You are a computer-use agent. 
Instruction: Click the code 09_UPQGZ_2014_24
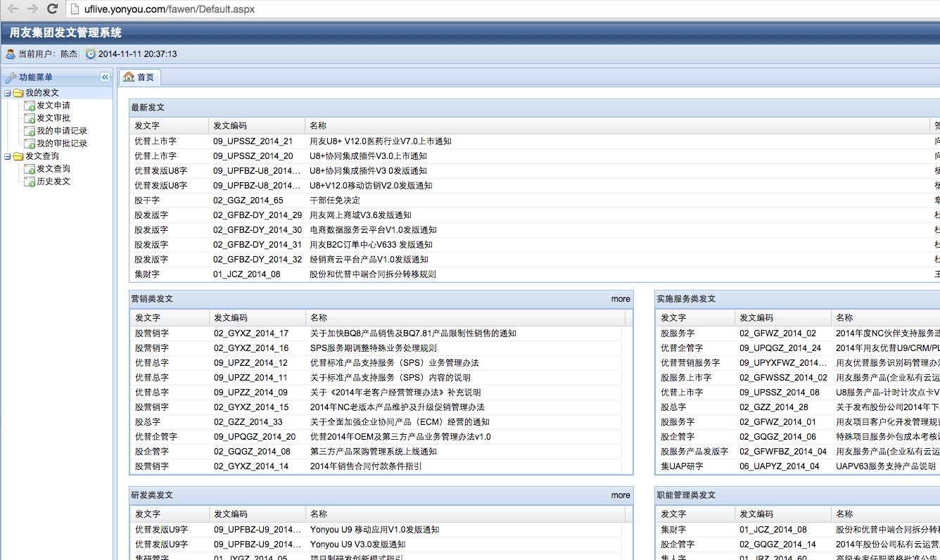pos(780,348)
